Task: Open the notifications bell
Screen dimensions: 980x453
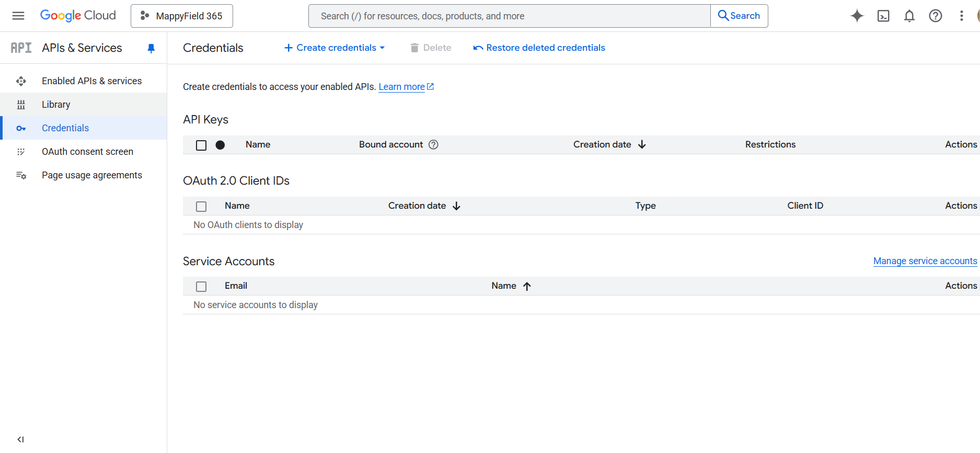Action: click(909, 16)
